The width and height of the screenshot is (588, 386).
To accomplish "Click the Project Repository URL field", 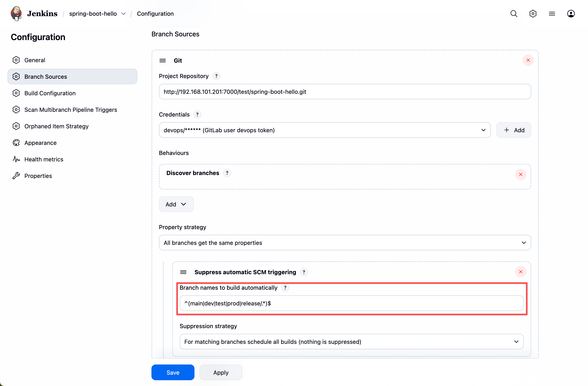I will [x=345, y=92].
